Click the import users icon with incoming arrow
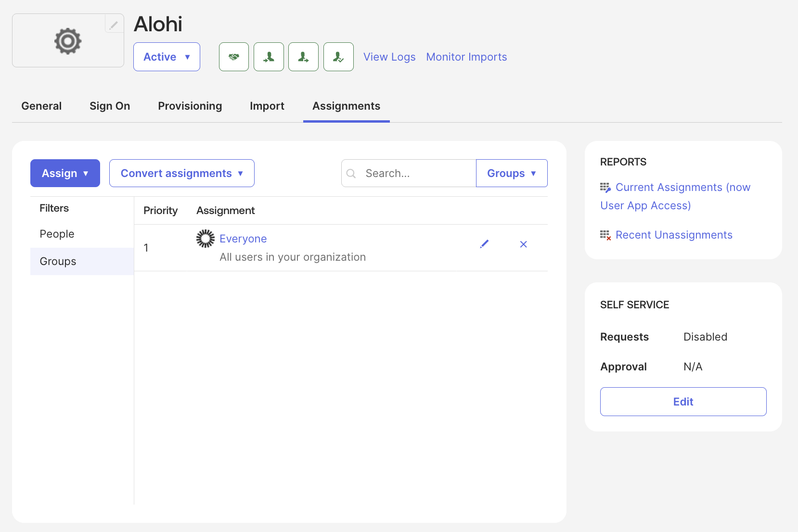The image size is (798, 532). pyautogui.click(x=269, y=57)
